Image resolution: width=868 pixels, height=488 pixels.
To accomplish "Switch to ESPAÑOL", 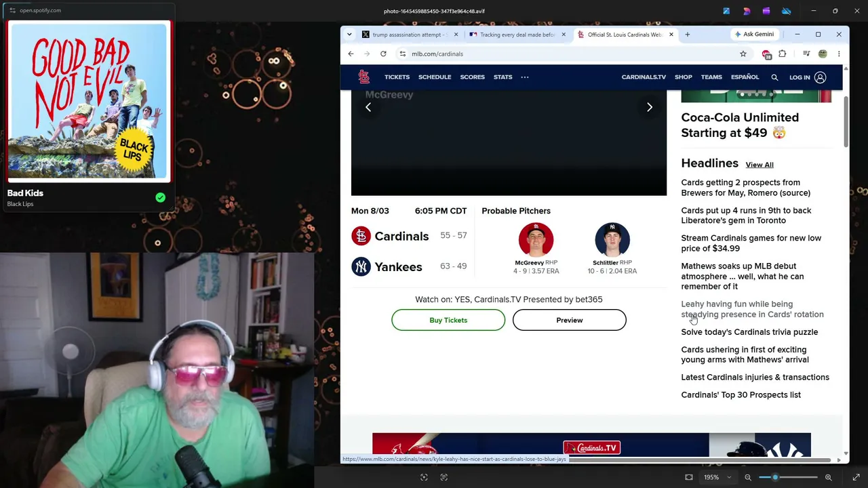I will [745, 77].
